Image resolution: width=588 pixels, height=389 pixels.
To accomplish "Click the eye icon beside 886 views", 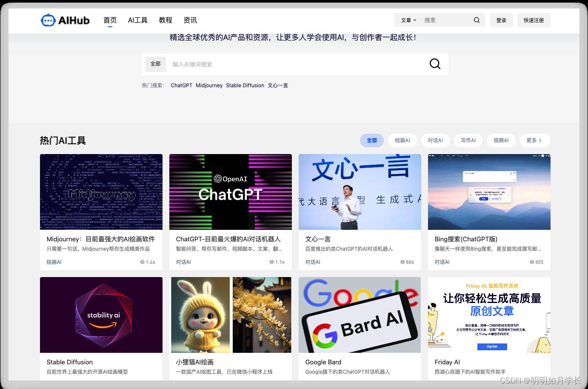I will 402,262.
